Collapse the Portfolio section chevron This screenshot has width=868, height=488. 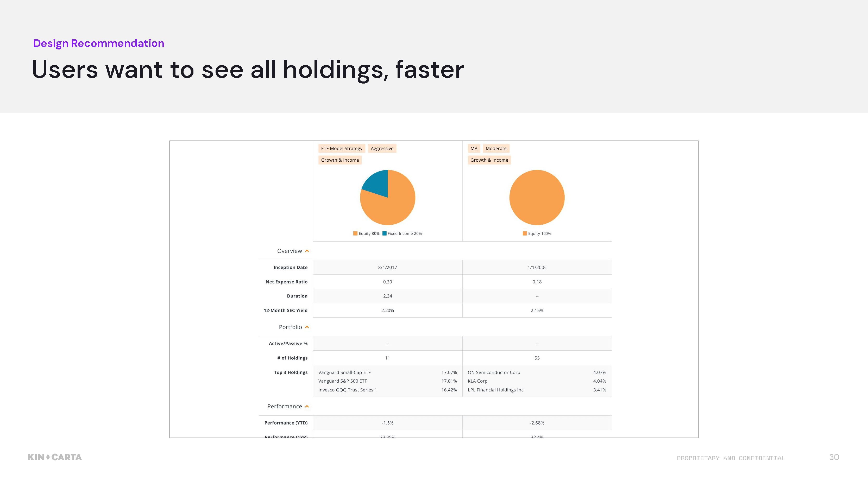point(307,327)
